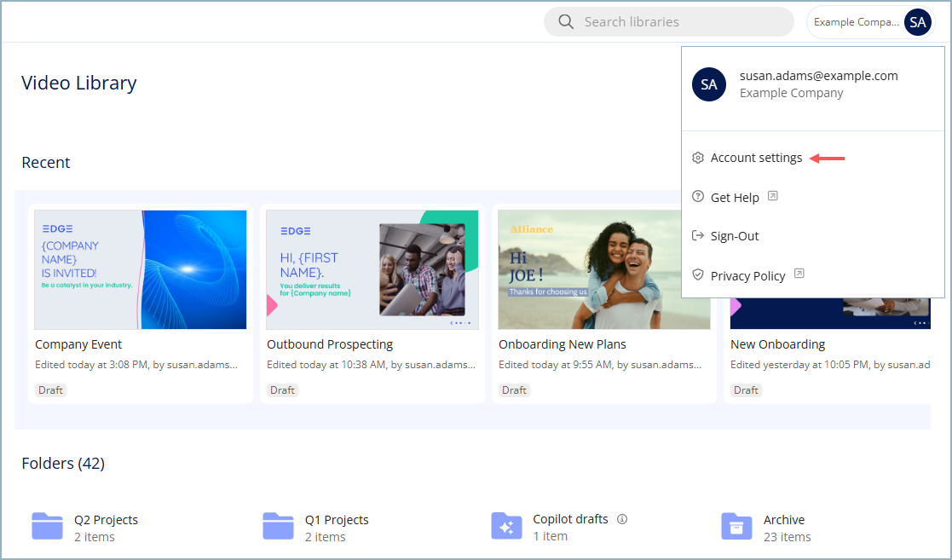Select Account settings from the account menu
The width and height of the screenshot is (952, 560).
755,158
